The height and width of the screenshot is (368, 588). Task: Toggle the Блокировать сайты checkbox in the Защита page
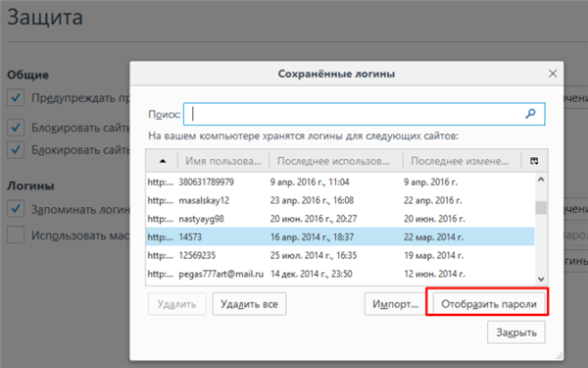point(16,128)
